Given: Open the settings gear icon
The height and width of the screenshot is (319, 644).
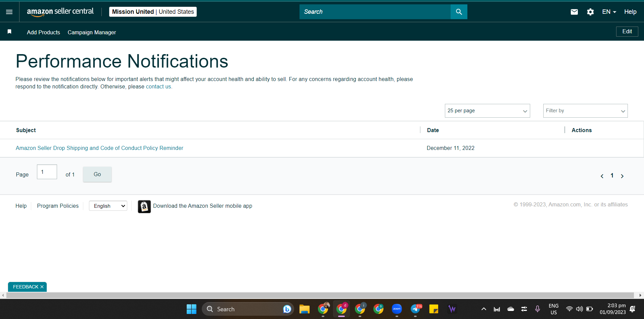Looking at the screenshot, I should tap(590, 12).
